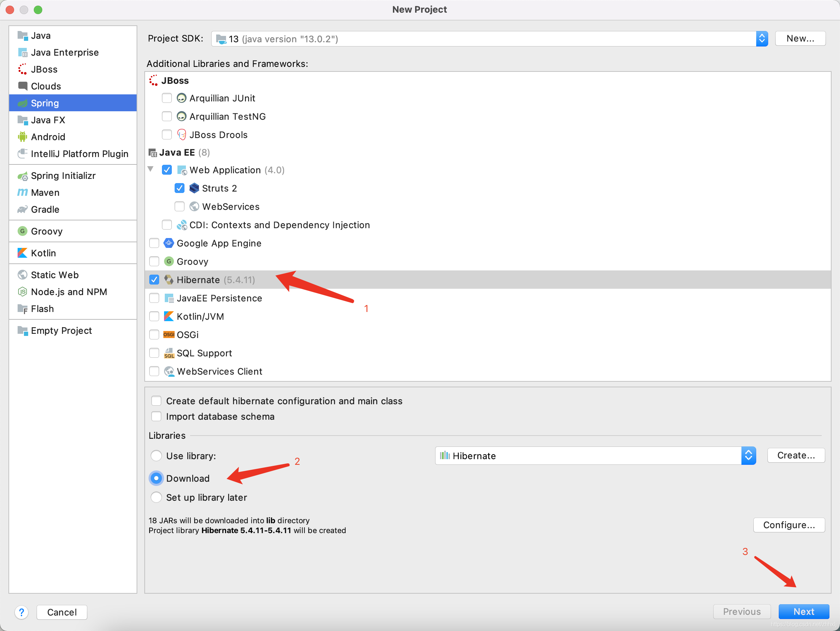Click the Google App Engine icon

(169, 243)
